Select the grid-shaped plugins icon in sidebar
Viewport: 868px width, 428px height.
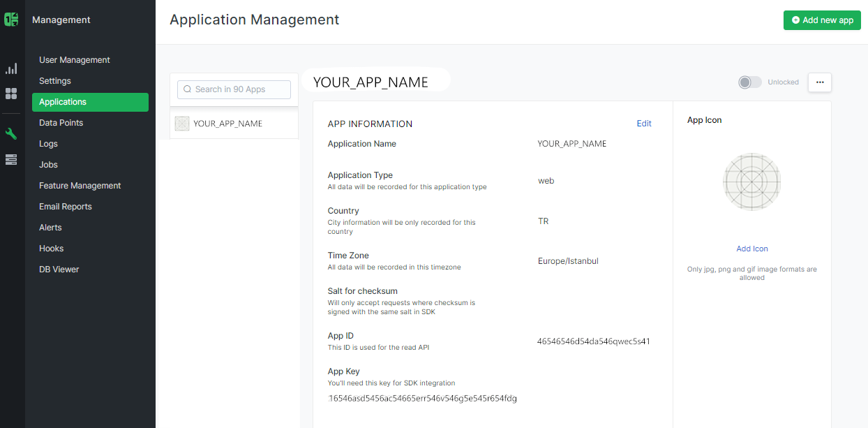coord(10,94)
